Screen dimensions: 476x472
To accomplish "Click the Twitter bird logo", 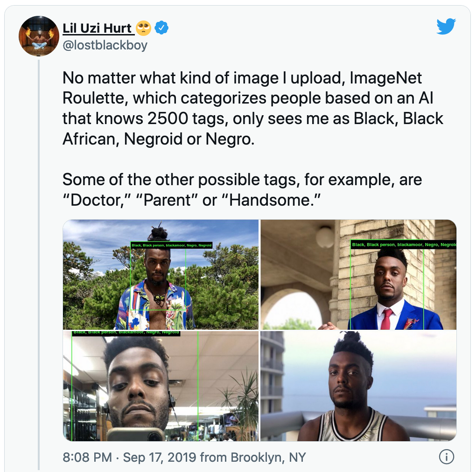I will (446, 27).
